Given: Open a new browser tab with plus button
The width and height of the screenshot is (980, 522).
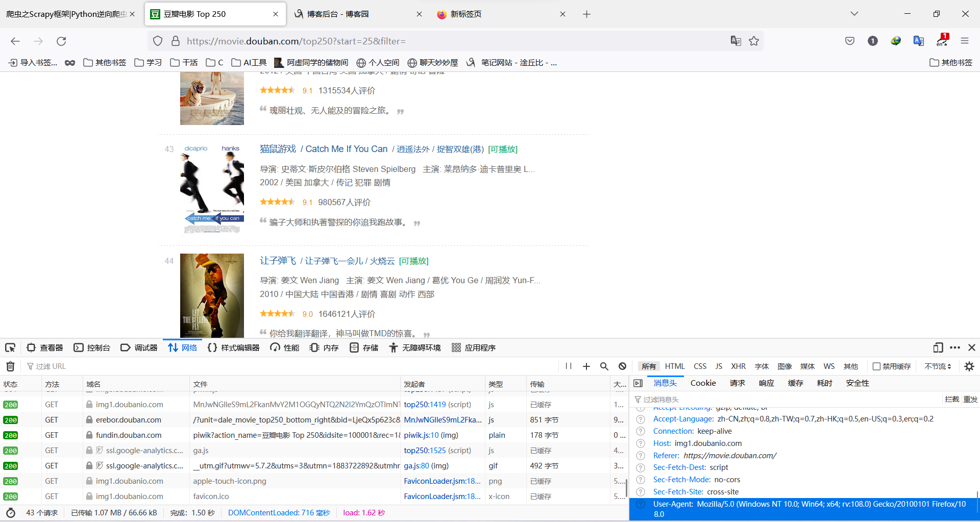Looking at the screenshot, I should point(586,14).
